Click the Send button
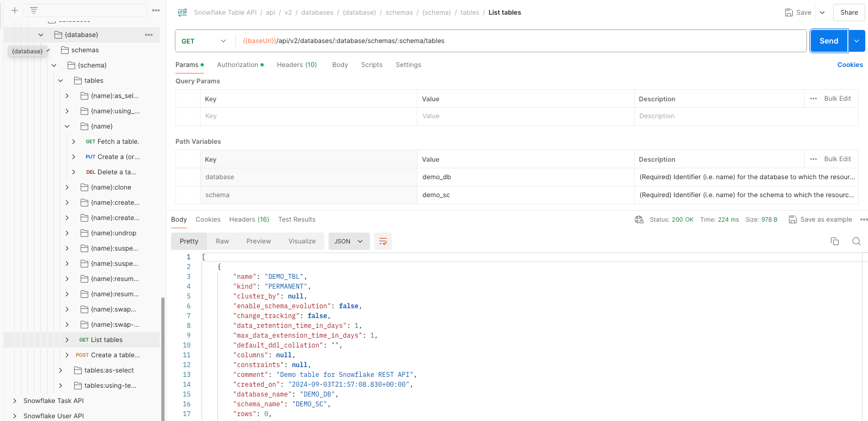868x421 pixels. 828,41
